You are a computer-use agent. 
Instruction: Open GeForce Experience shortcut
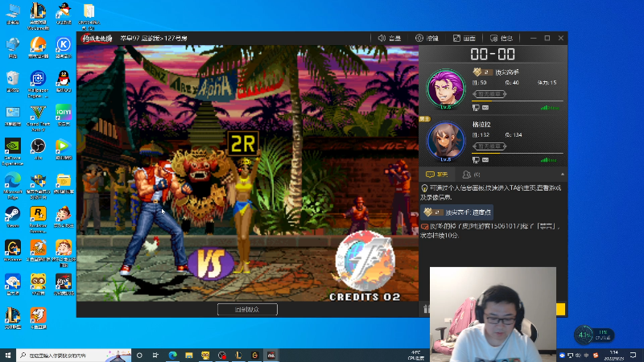point(13,152)
